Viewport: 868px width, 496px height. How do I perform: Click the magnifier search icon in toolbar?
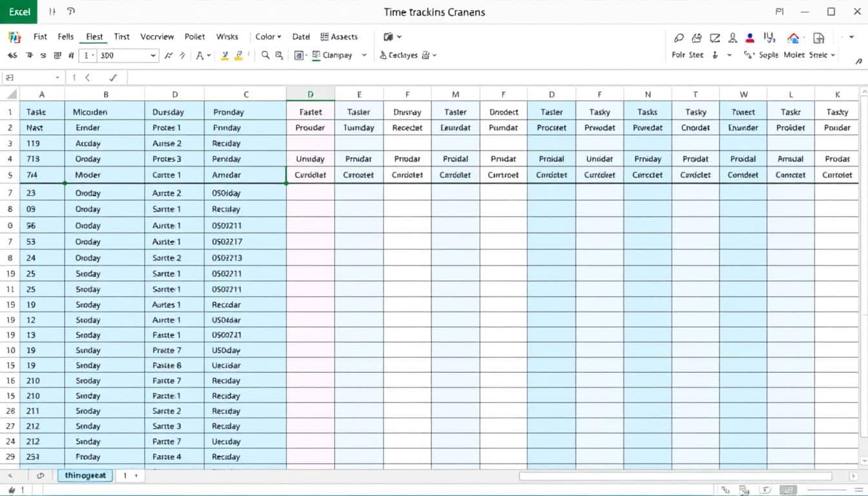265,56
